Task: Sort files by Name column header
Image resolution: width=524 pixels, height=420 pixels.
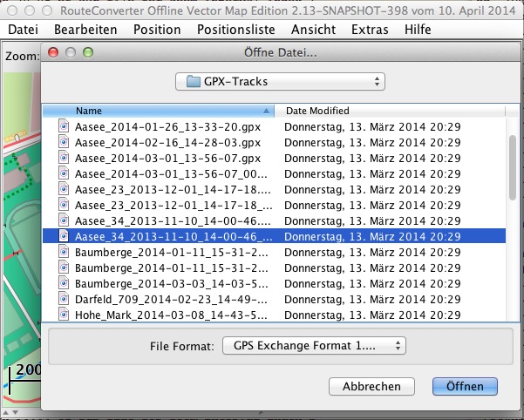Action: tap(157, 111)
